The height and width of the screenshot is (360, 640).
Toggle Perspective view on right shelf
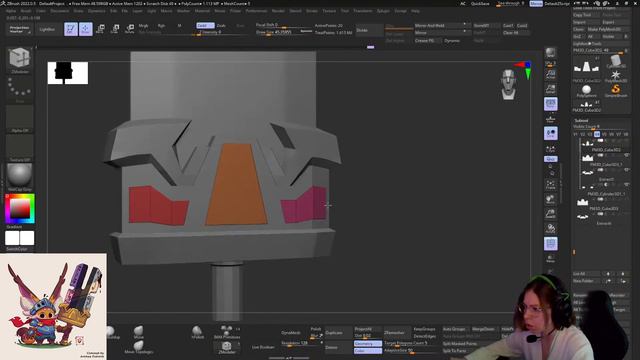550,104
